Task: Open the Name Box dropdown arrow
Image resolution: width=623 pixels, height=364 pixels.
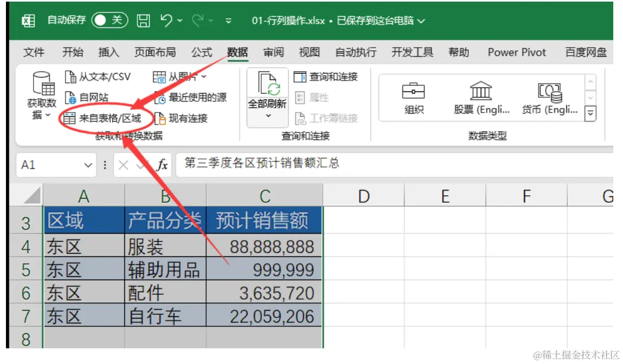Action: click(88, 165)
